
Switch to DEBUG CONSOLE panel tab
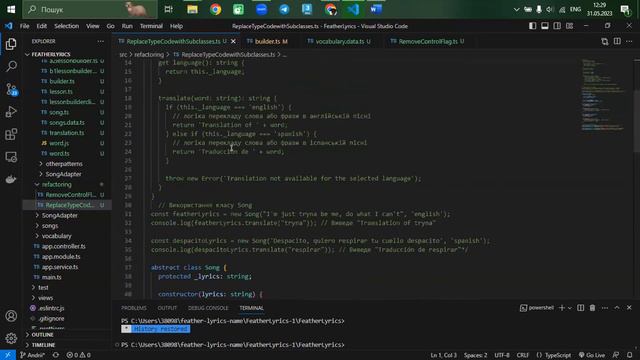[x=208, y=308]
